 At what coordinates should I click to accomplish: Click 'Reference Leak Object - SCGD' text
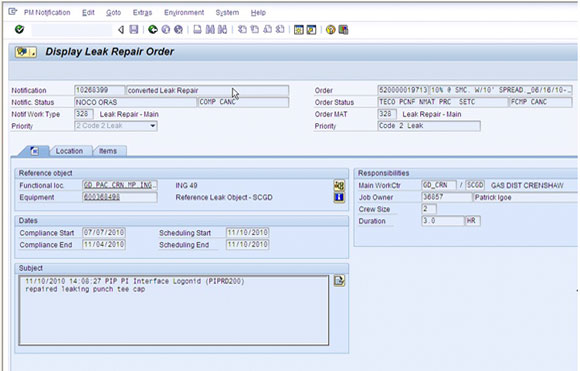click(x=224, y=197)
